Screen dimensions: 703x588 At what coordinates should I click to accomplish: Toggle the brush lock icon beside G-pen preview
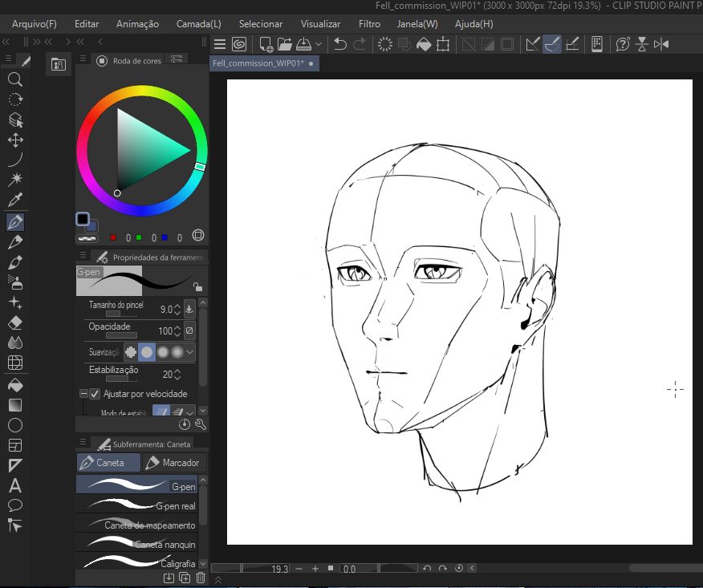197,286
